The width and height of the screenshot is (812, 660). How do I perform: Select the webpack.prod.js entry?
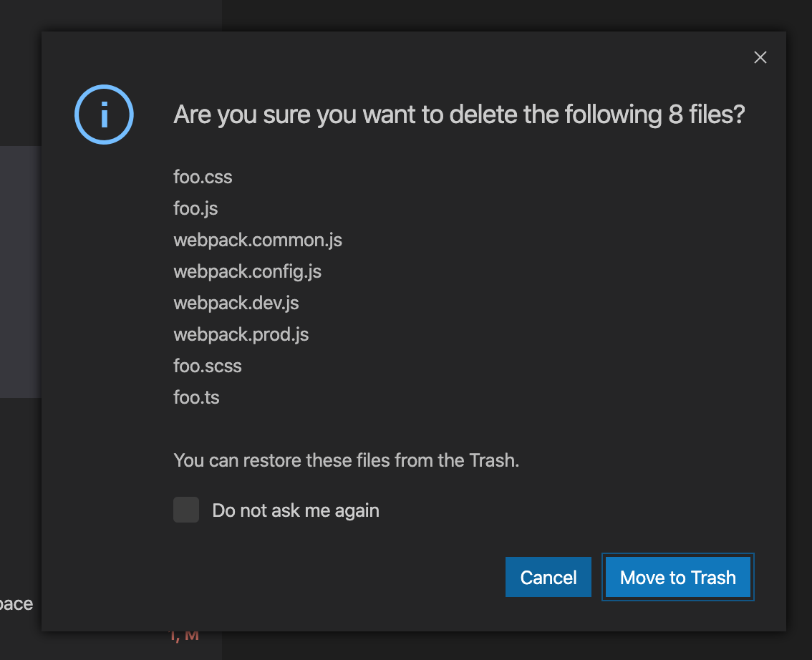point(241,334)
